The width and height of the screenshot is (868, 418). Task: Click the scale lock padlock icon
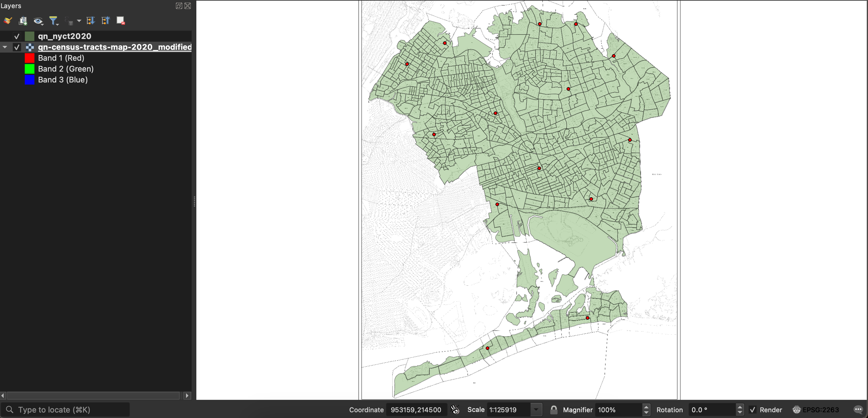tap(554, 410)
